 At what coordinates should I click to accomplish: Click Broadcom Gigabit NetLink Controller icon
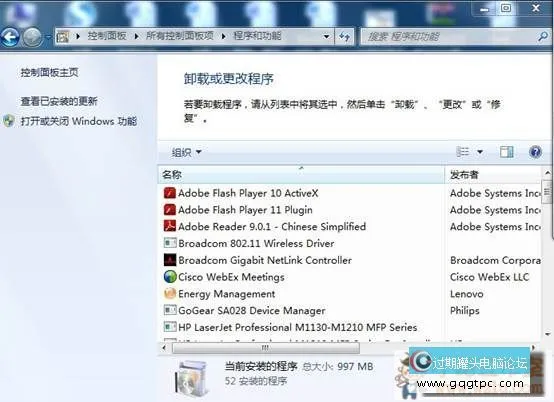pos(170,260)
